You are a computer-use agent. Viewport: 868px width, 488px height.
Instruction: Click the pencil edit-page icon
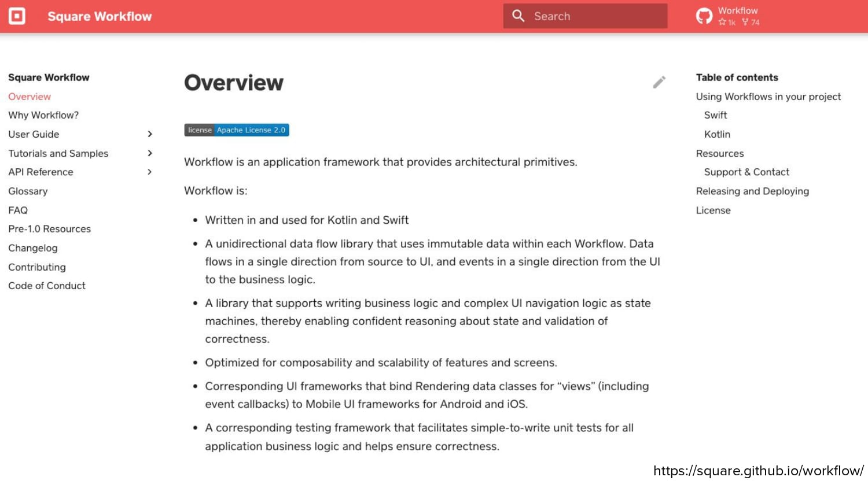(x=659, y=82)
